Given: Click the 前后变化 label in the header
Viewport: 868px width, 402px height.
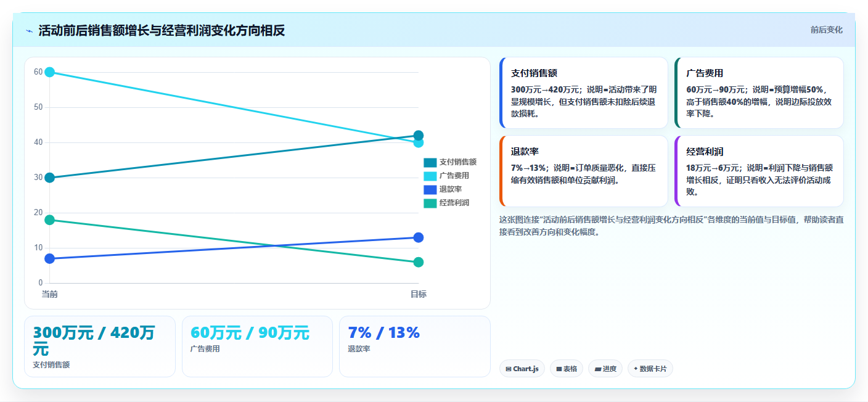Looking at the screenshot, I should [x=826, y=30].
